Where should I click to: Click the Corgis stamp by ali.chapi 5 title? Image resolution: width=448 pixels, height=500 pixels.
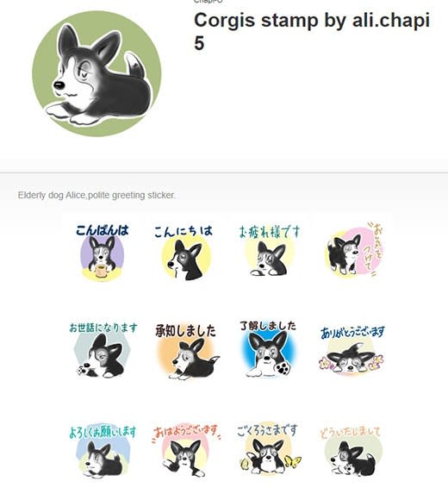[x=312, y=31]
